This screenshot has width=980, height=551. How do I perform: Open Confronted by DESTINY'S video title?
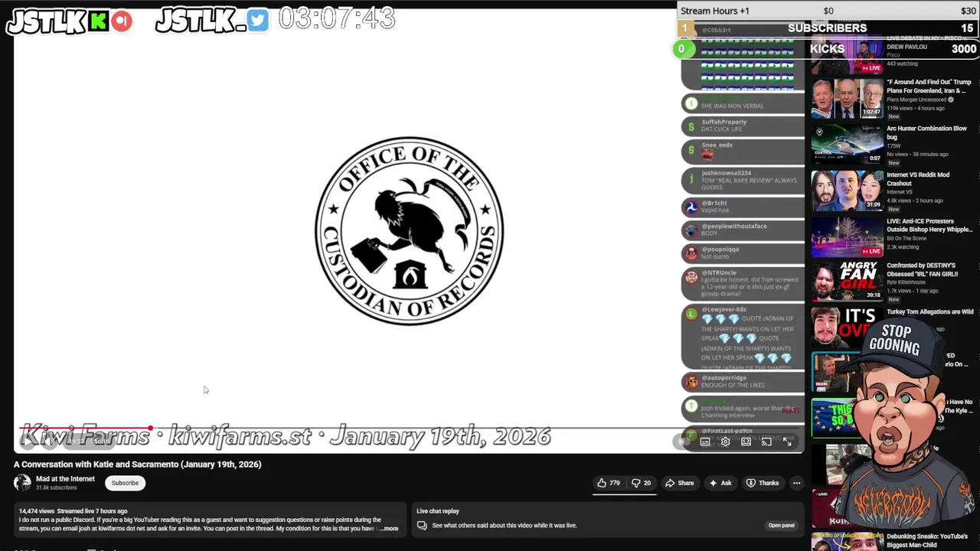pos(923,269)
